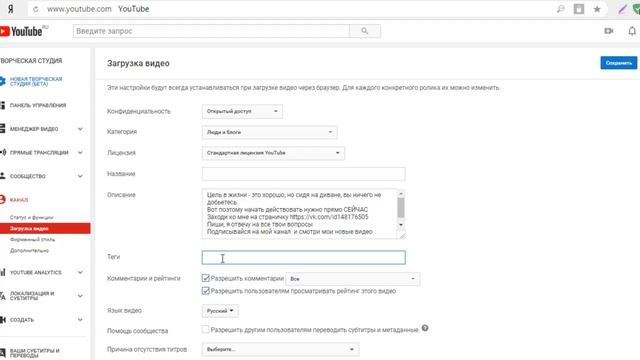Screen dimensions: 640x360
Task: Expand Прямые трансляции sidebar section
Action: 80,153
